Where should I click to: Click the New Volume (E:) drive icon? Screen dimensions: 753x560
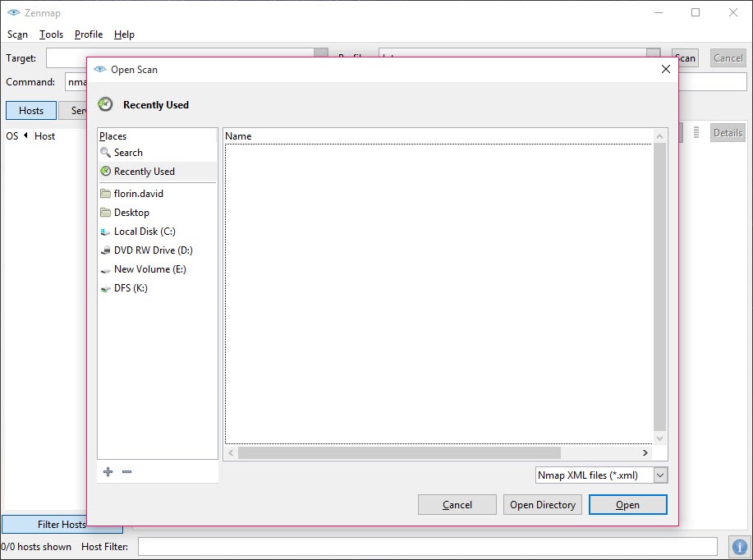(105, 269)
